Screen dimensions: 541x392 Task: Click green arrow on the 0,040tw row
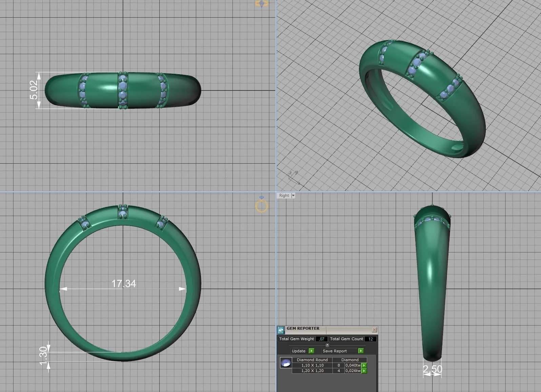(x=364, y=366)
